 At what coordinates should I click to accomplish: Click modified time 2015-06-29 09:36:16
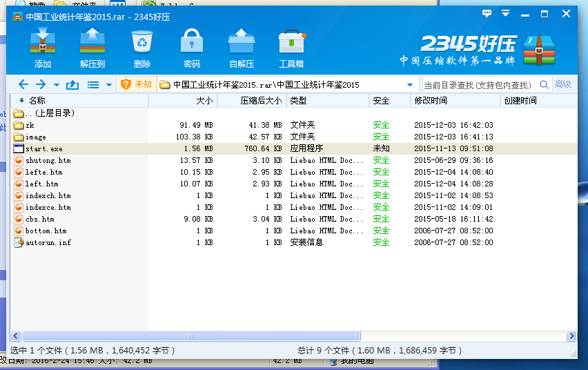click(x=453, y=160)
